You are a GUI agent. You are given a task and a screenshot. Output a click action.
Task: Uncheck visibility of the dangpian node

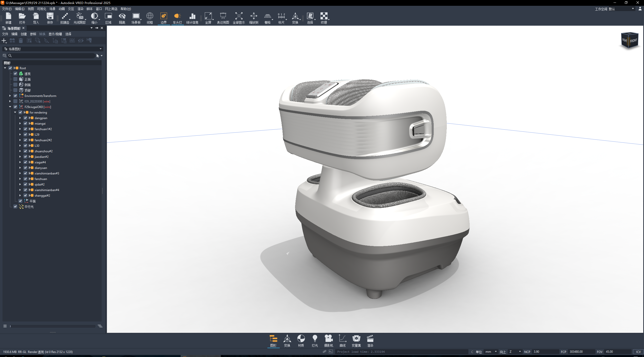25,118
